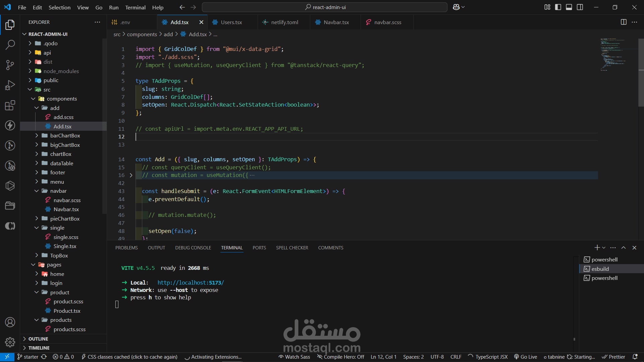Open Source Control view

10,65
